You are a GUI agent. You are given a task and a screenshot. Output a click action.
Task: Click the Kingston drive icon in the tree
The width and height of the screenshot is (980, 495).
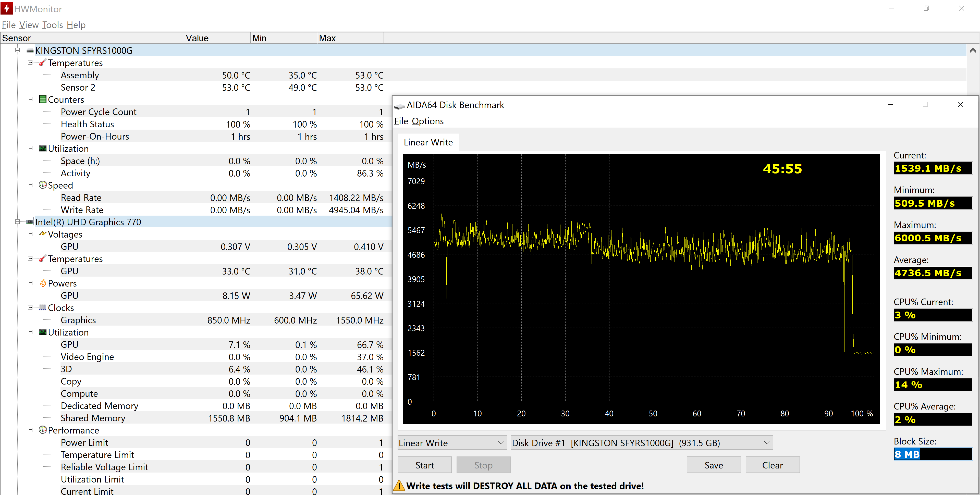(30, 51)
